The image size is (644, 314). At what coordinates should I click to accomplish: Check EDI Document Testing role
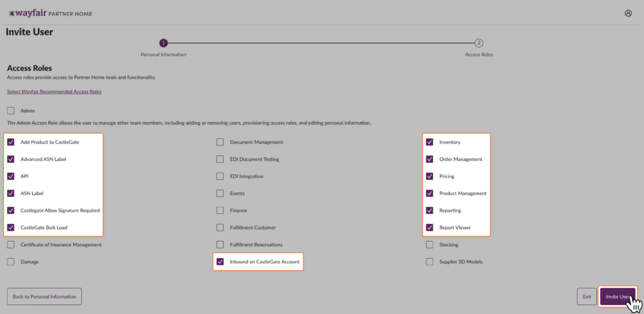coord(220,159)
